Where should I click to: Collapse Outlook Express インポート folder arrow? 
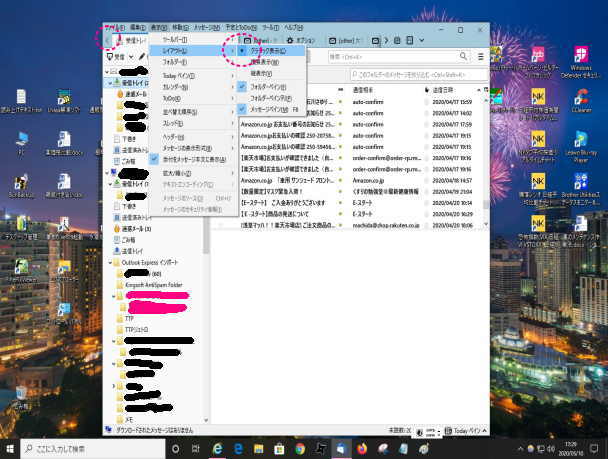pyautogui.click(x=110, y=263)
